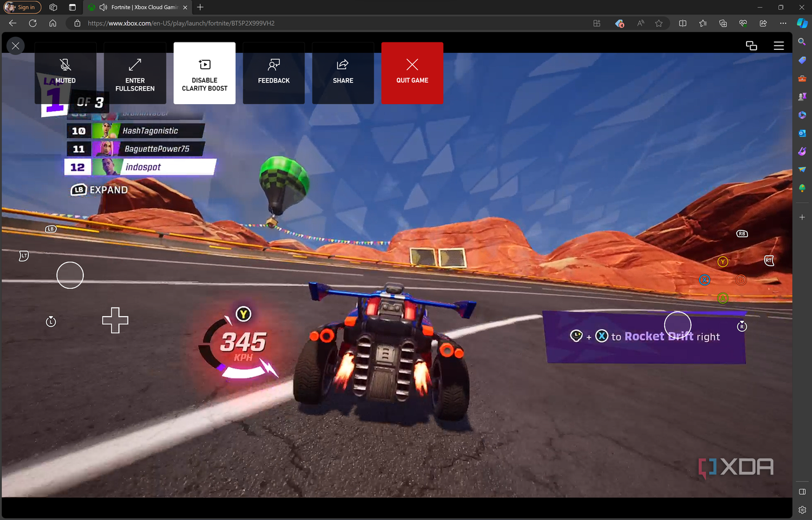
Task: Close the Fortnite browser tab
Action: (185, 7)
